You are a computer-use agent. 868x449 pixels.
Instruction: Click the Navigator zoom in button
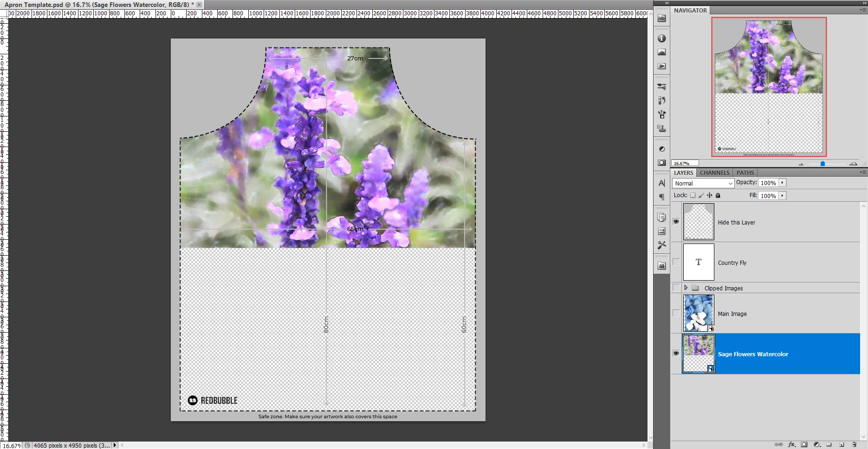click(853, 164)
